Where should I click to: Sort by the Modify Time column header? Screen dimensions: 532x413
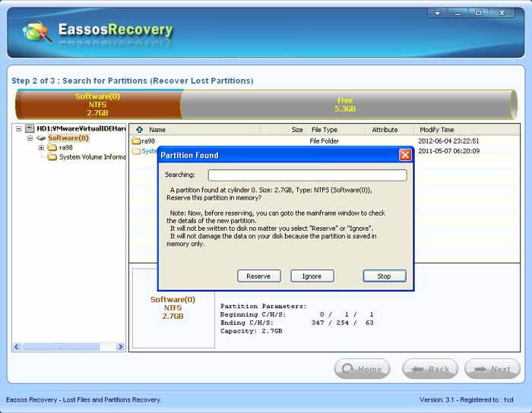pos(437,130)
